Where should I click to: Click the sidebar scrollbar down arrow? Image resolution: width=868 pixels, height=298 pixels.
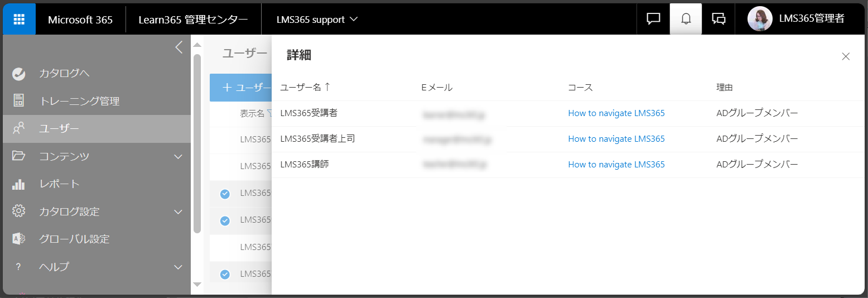197,284
